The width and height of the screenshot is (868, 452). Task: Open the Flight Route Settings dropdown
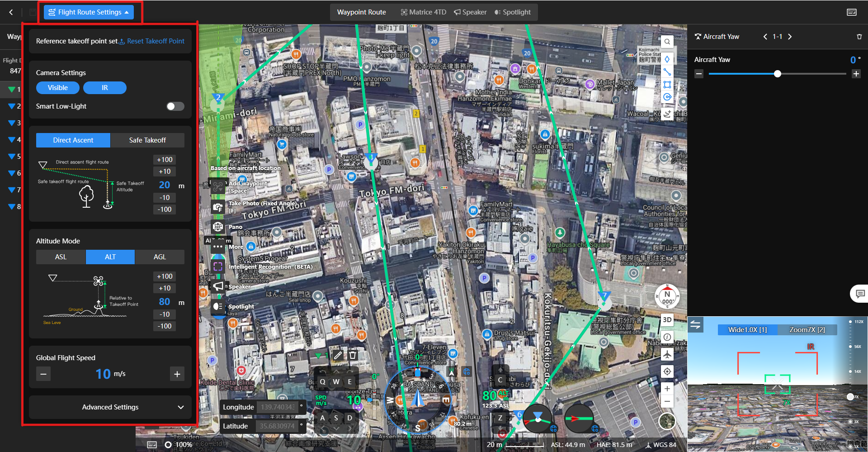pyautogui.click(x=89, y=12)
